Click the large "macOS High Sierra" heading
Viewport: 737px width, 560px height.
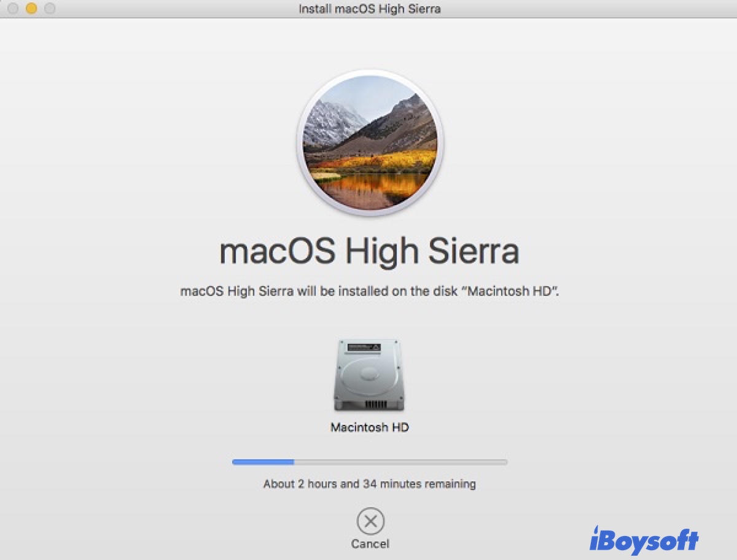(x=369, y=251)
